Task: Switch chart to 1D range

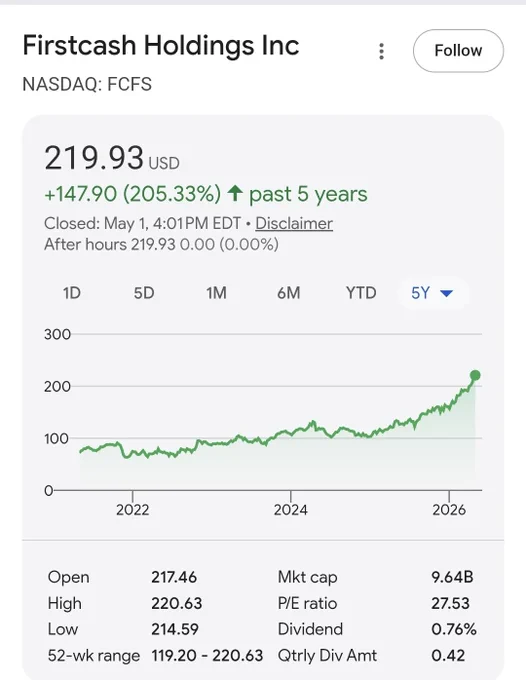Action: (72, 293)
